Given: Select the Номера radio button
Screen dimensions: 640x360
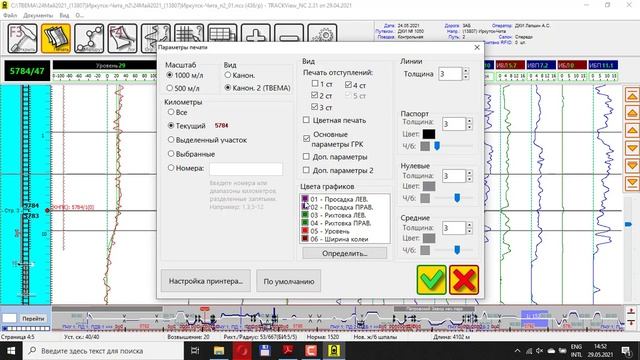Looking at the screenshot, I should click(171, 168).
